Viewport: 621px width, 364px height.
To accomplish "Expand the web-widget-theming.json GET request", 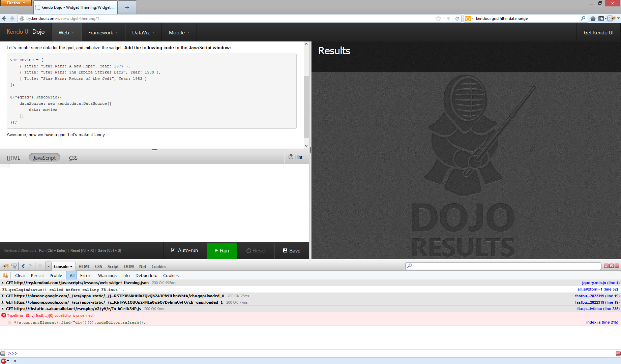I will pos(3,283).
